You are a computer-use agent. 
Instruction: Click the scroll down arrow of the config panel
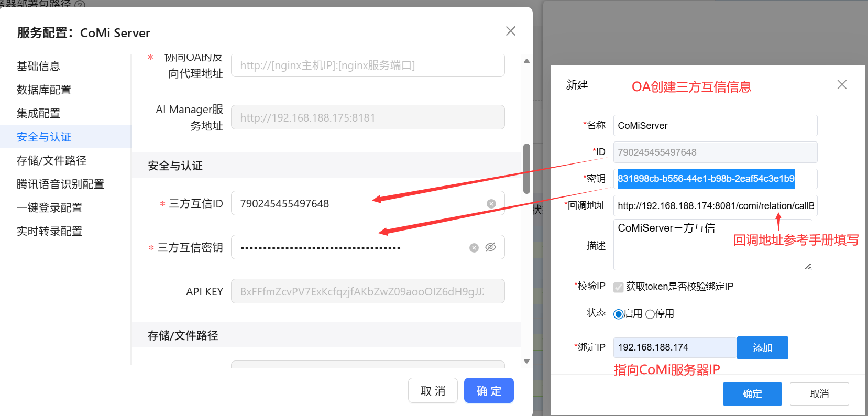pos(526,361)
